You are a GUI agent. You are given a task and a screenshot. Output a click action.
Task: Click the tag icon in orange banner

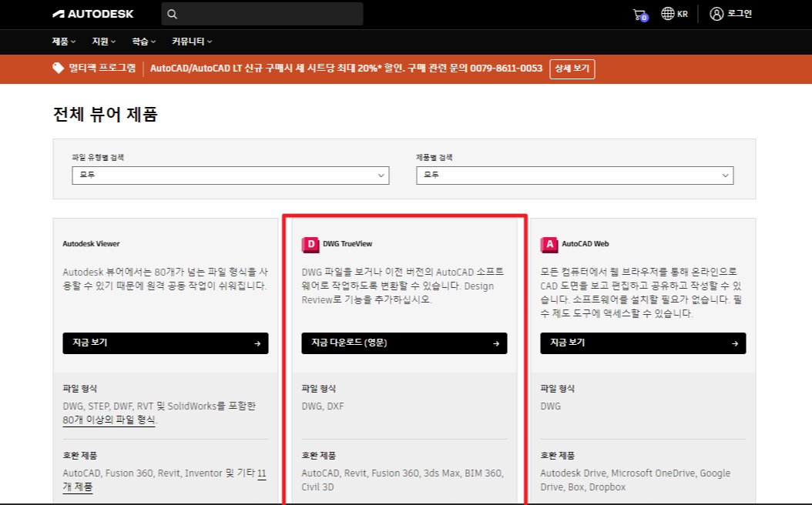58,69
